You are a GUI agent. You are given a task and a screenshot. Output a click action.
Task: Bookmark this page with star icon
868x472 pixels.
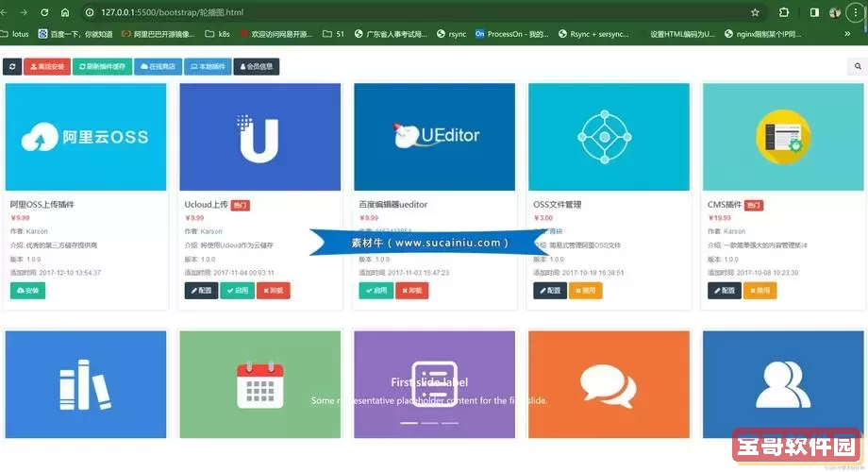click(755, 12)
